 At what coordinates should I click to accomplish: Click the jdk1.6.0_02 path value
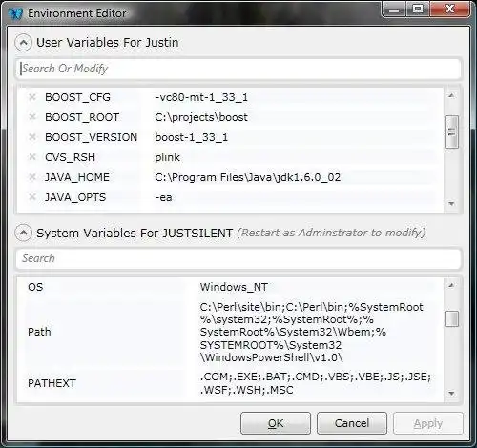click(248, 177)
